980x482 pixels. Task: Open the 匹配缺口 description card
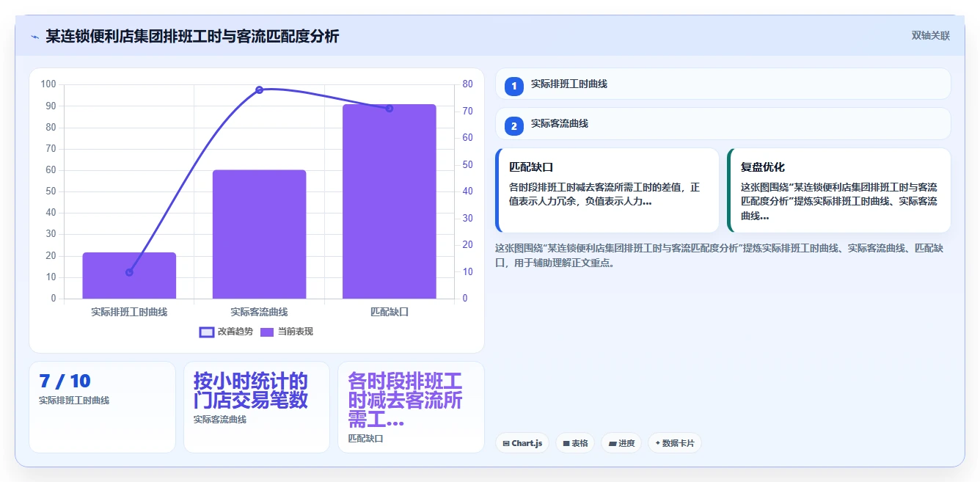point(607,191)
